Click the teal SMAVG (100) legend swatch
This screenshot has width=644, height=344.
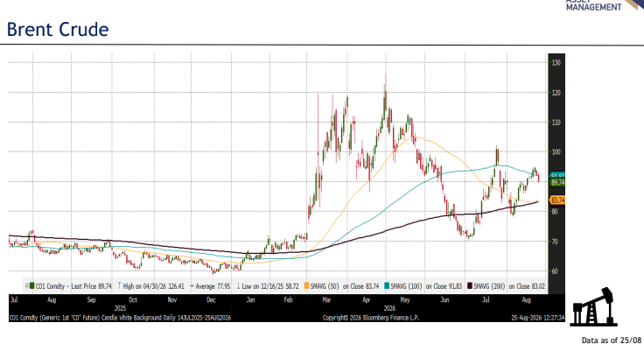pyautogui.click(x=388, y=286)
